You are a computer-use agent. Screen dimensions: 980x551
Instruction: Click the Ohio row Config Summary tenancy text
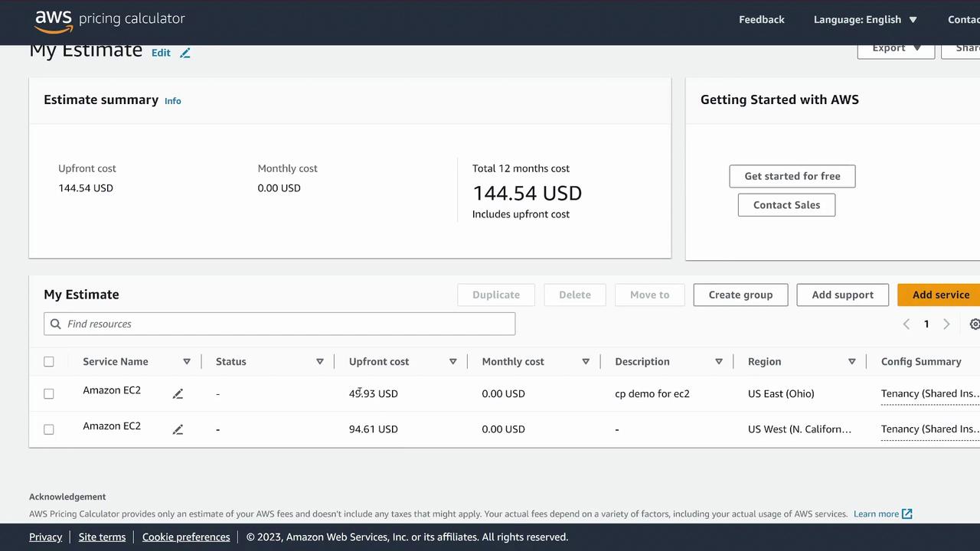click(x=930, y=393)
